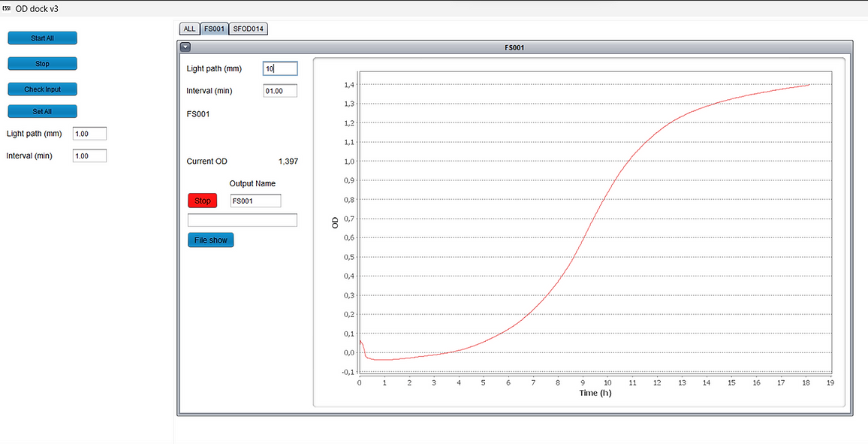Edit the Output Name field containing FS001

[256, 201]
